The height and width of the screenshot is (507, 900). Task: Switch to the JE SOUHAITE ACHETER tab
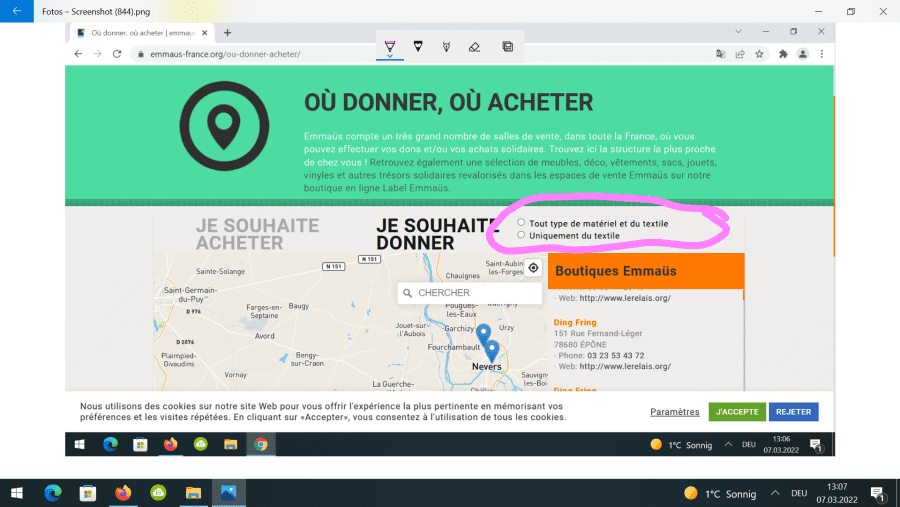click(x=257, y=234)
